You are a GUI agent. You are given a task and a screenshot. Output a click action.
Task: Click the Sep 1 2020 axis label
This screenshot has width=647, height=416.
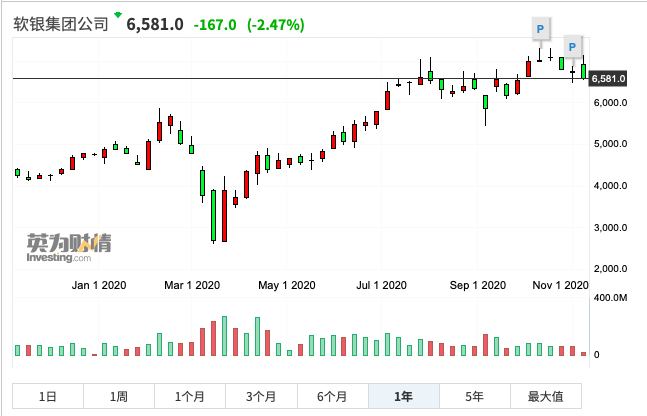(x=478, y=285)
